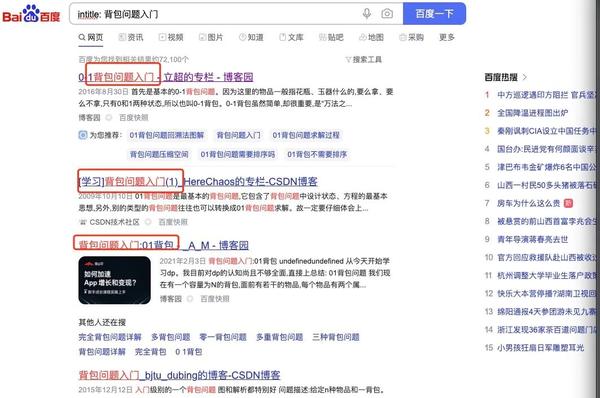
Task: Click the 百度一下 search button
Action: 434,14
